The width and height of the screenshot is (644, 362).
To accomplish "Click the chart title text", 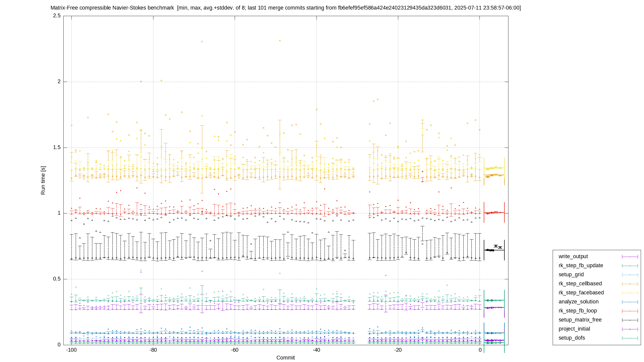I will 286,8.
